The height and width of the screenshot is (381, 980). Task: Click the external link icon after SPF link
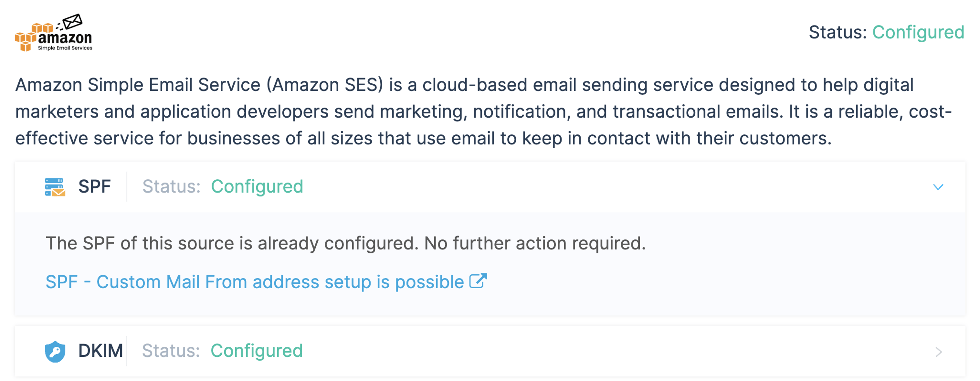(478, 281)
